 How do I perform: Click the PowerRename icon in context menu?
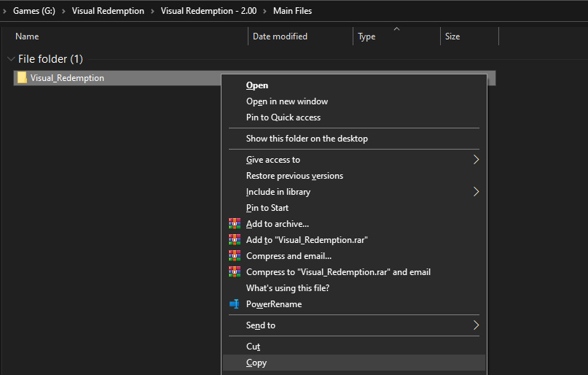point(234,304)
